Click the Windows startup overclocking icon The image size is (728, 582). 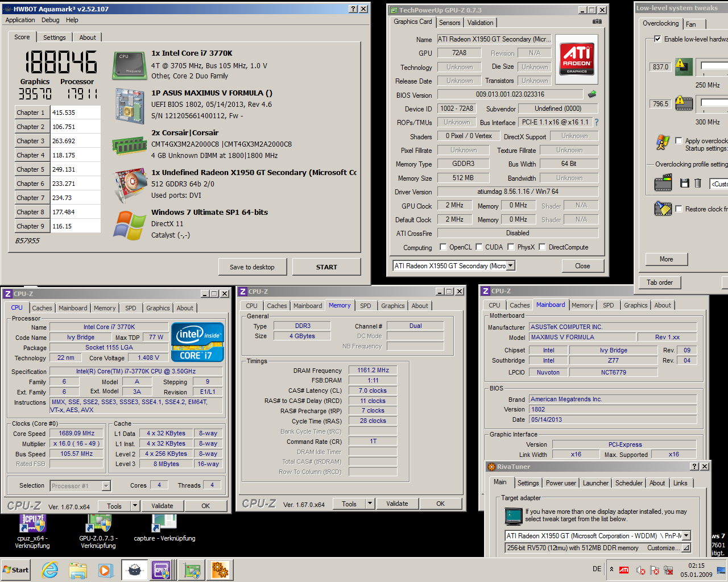(x=663, y=142)
